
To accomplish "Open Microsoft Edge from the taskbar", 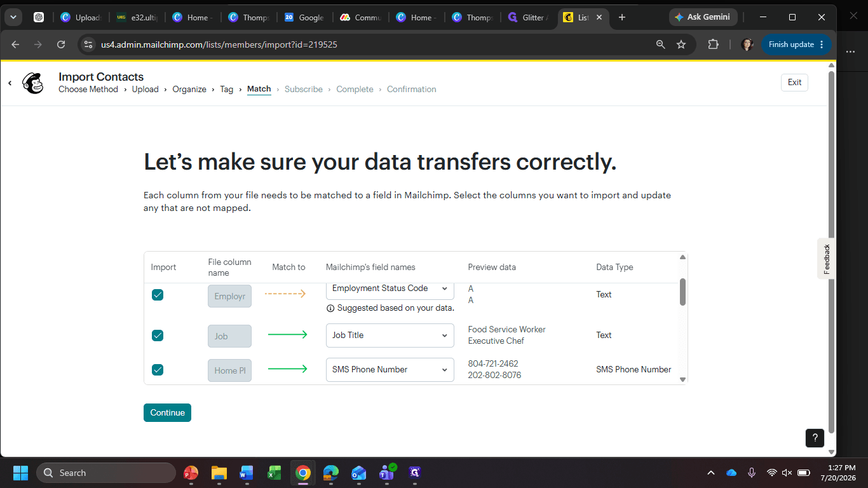I will click(331, 473).
